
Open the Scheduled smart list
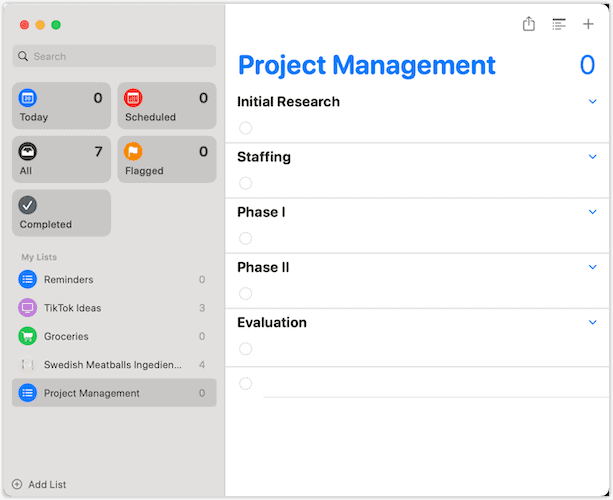pos(166,106)
